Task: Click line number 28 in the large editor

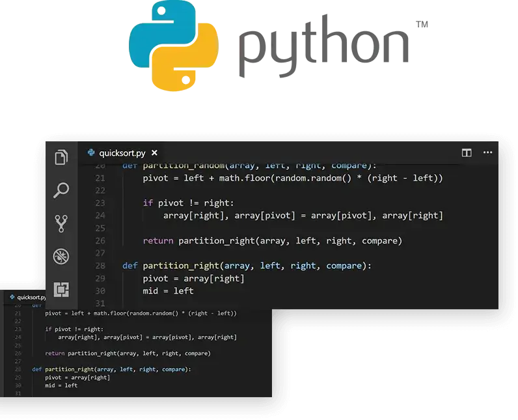Action: click(100, 266)
